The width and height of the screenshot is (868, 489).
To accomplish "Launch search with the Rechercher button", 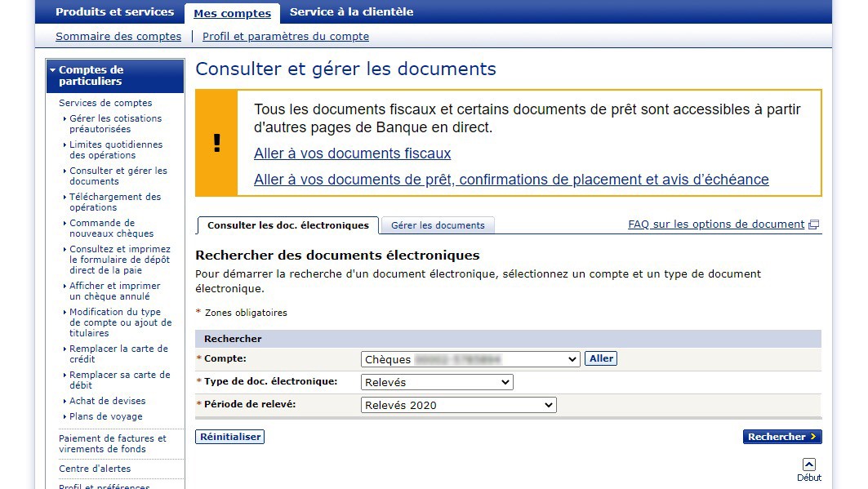I will pyautogui.click(x=781, y=436).
